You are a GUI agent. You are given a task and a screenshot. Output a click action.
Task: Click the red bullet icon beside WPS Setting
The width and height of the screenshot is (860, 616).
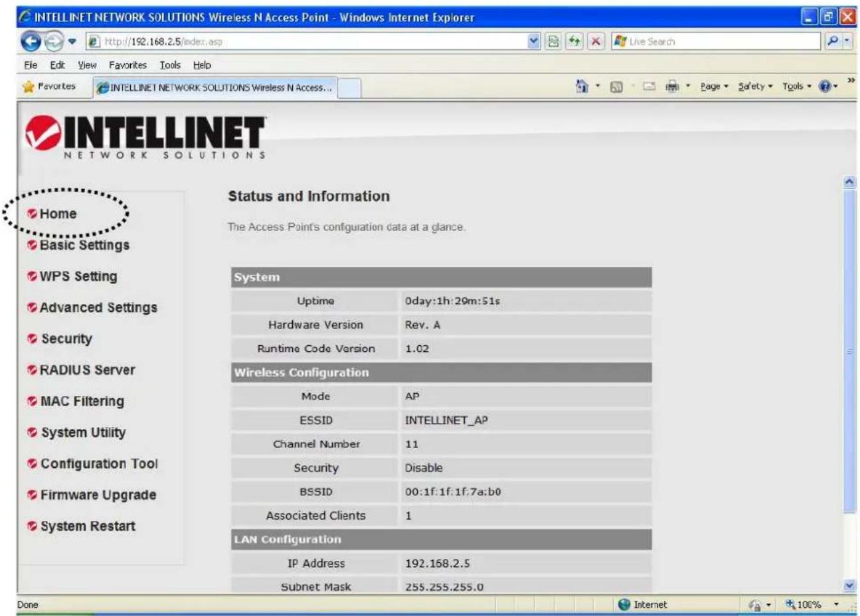(32, 276)
